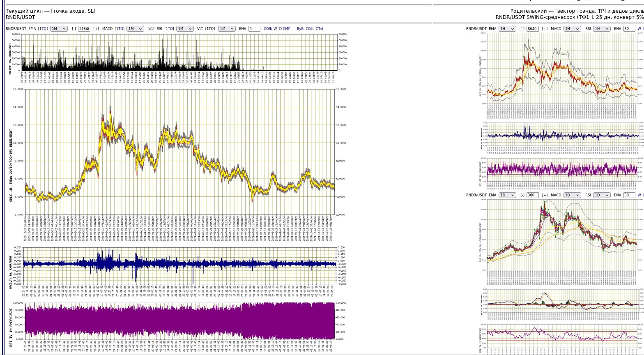This screenshot has height=355, width=644.
Task: Open the CMP link
Action: [x=286, y=29]
